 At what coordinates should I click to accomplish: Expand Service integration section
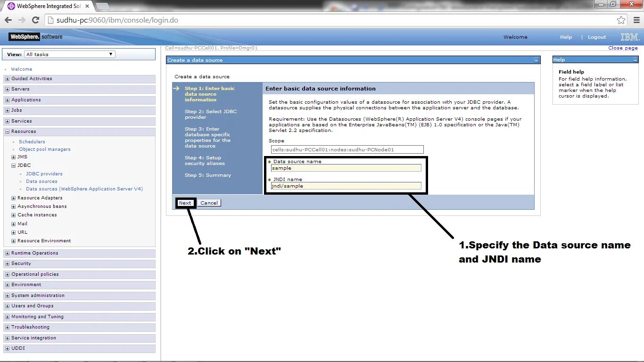tap(7, 338)
